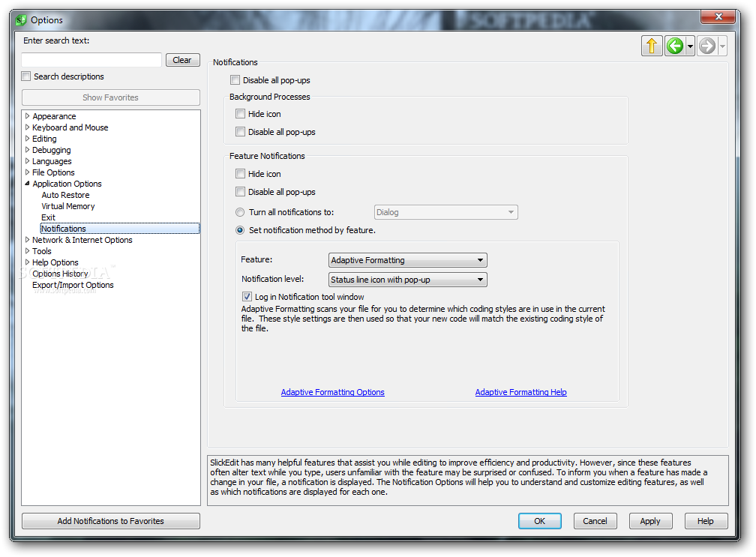
Task: Open Adaptive Formatting Options link
Action: 333,392
